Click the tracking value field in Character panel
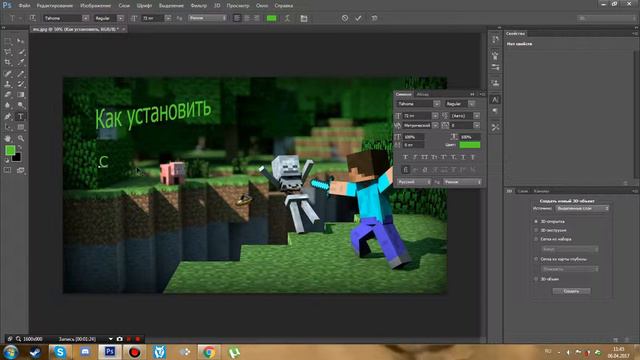Viewport: 640px width, 360px height. (462, 125)
